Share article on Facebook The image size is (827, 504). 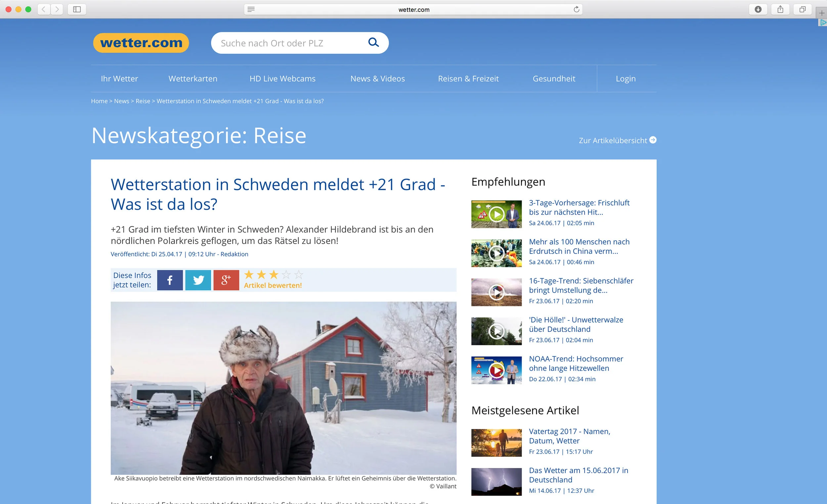click(x=170, y=280)
